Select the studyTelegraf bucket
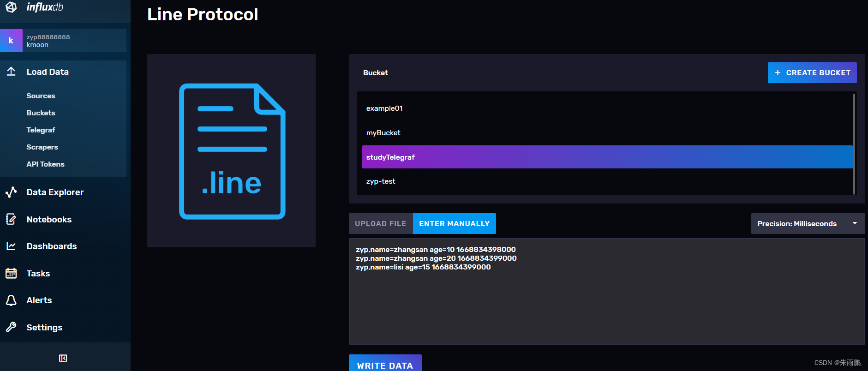Screen dimensions: 868x371 pos(607,157)
